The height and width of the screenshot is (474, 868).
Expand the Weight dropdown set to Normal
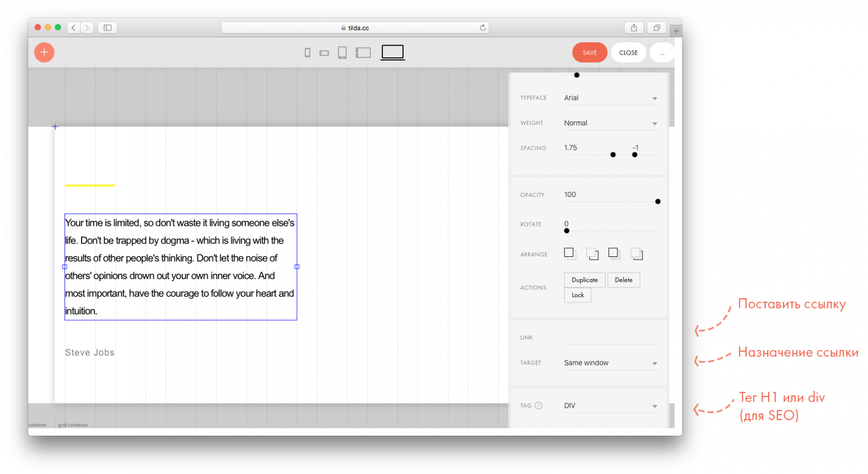coord(610,124)
